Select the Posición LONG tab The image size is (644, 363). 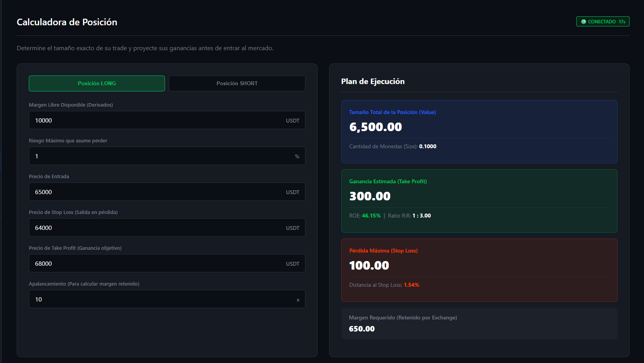(x=97, y=83)
